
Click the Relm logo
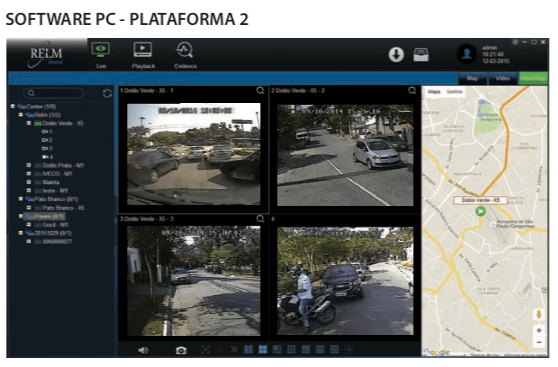[x=46, y=55]
